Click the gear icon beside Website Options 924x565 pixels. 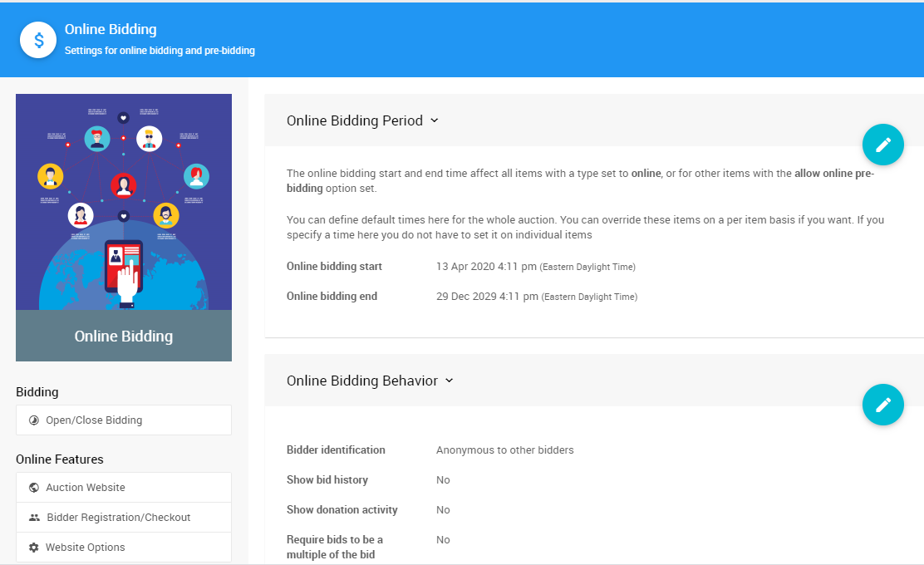click(34, 548)
